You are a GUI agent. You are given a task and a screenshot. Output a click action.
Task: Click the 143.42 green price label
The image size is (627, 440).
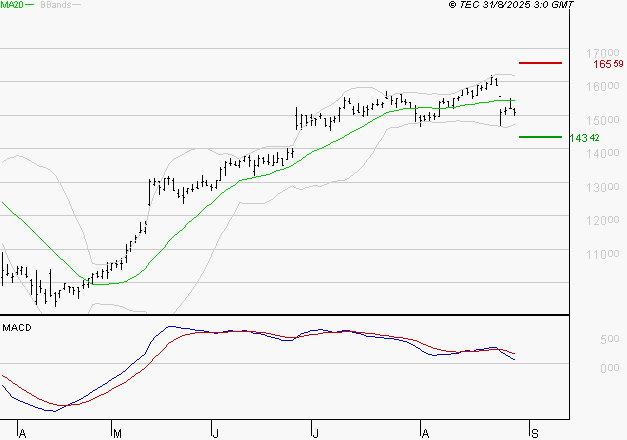pyautogui.click(x=584, y=138)
